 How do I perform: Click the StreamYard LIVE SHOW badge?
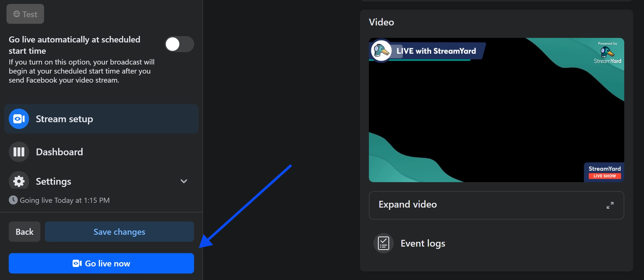tap(604, 172)
